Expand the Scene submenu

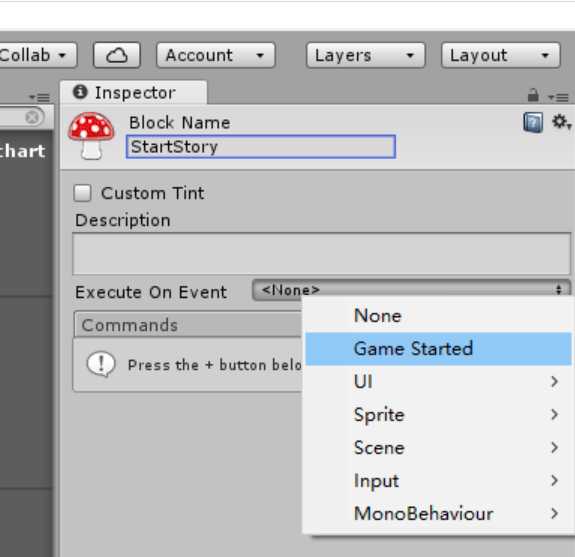438,448
